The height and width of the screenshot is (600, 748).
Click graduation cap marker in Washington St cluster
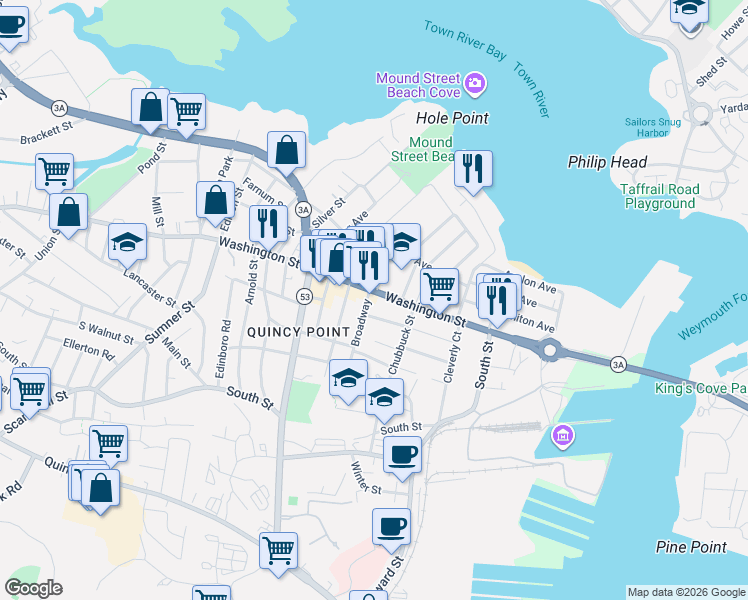[x=406, y=243]
